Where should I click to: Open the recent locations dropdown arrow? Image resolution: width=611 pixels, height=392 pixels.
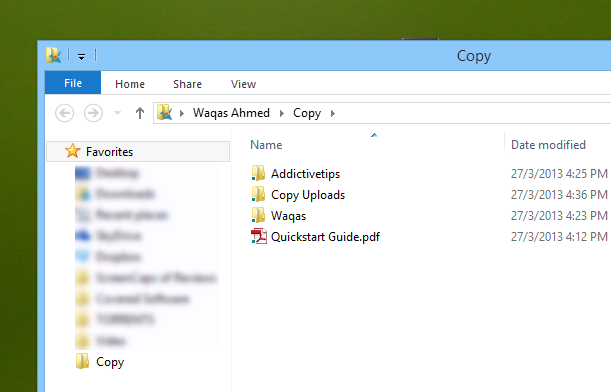117,113
